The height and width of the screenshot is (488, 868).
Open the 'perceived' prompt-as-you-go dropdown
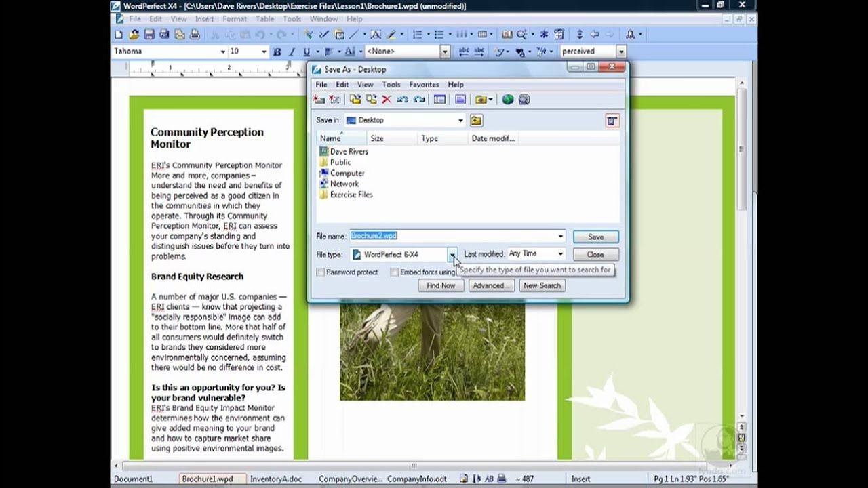click(x=620, y=52)
